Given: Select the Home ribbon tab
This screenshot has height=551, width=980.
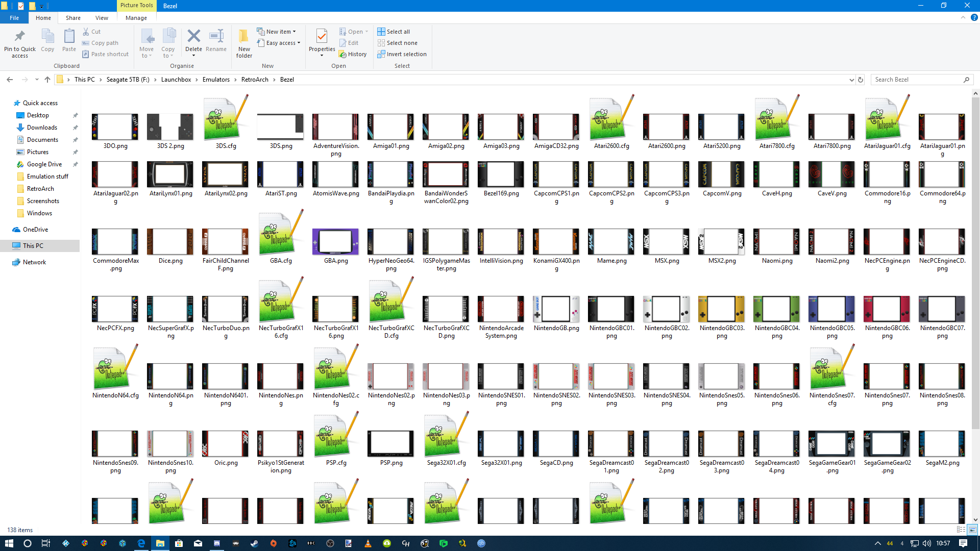Looking at the screenshot, I should click(43, 18).
